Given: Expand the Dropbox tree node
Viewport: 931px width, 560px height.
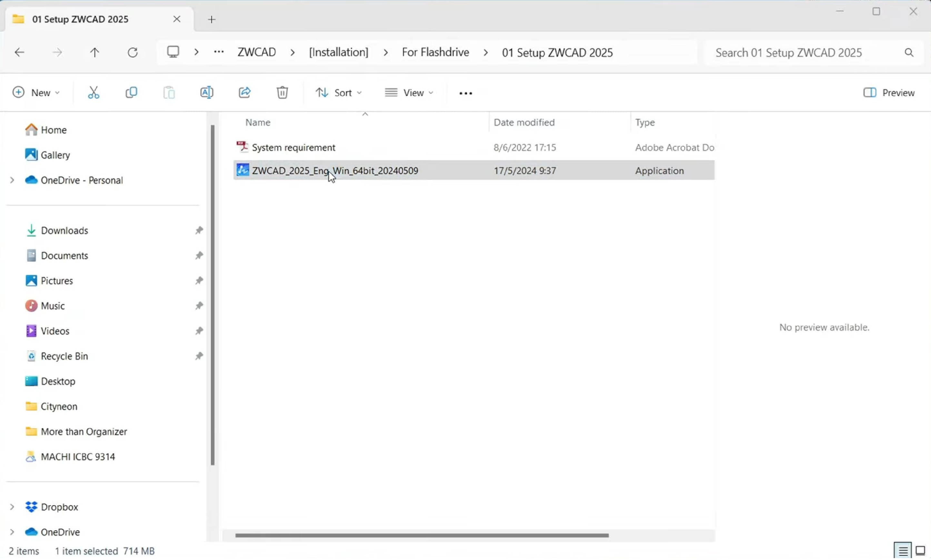Looking at the screenshot, I should pos(12,507).
